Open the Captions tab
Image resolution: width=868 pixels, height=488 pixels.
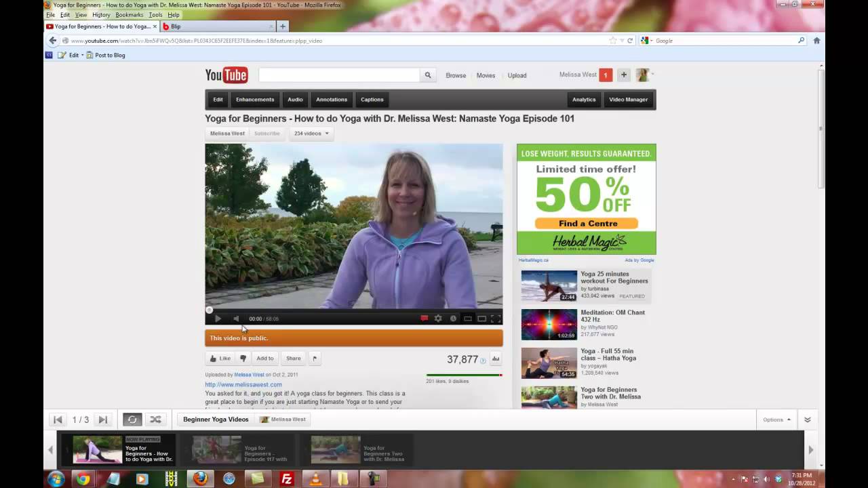pyautogui.click(x=372, y=100)
